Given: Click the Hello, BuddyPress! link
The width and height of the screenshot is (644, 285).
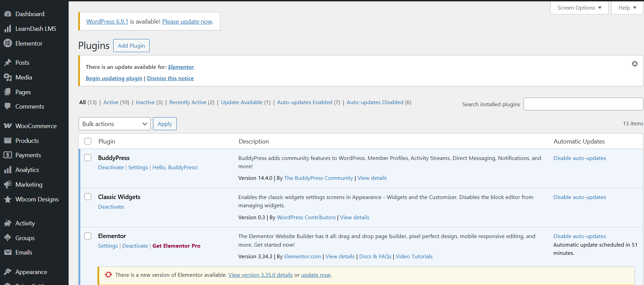Looking at the screenshot, I should pyautogui.click(x=175, y=167).
